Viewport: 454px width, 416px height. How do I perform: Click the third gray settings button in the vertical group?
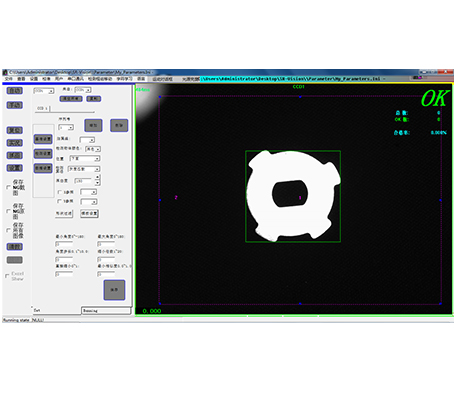(x=43, y=168)
